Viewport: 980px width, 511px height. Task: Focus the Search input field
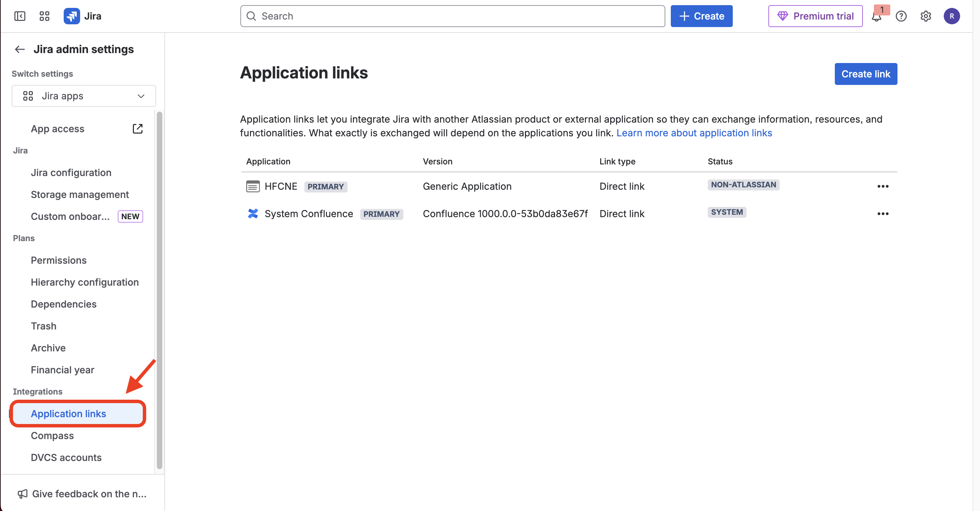(453, 16)
